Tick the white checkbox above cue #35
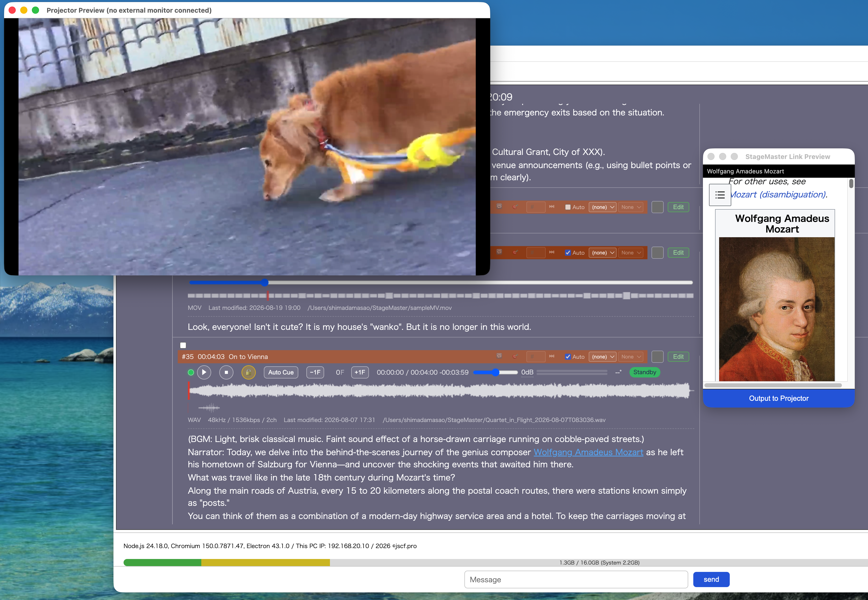The width and height of the screenshot is (868, 600). point(183,345)
